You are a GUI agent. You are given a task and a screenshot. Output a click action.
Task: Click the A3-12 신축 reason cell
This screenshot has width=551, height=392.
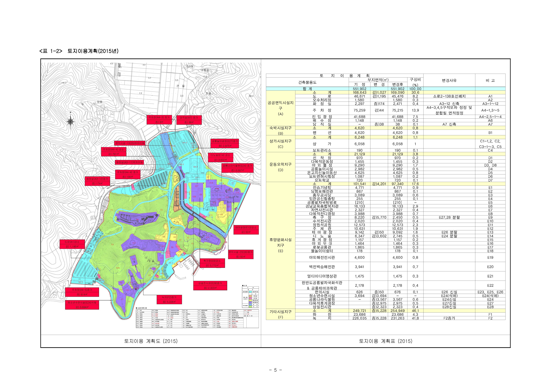tap(449, 104)
